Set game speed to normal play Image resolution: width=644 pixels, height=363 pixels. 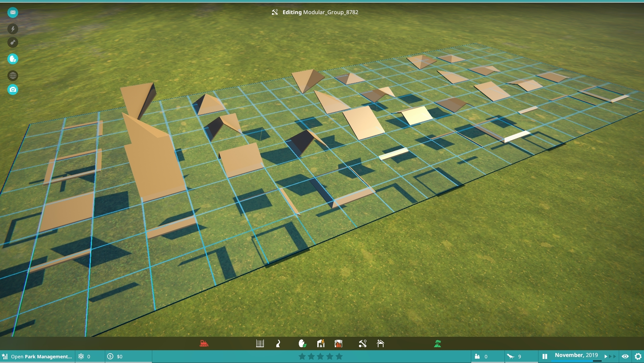pos(606,356)
